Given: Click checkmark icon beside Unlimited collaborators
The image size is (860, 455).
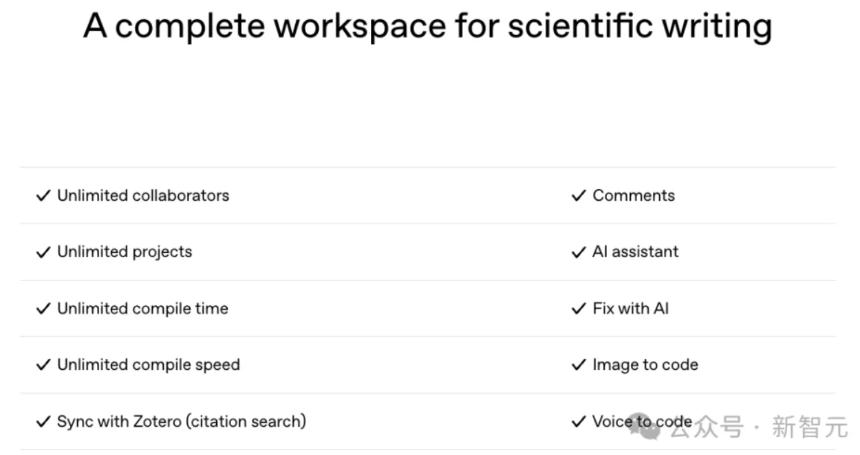Looking at the screenshot, I should click(x=43, y=196).
